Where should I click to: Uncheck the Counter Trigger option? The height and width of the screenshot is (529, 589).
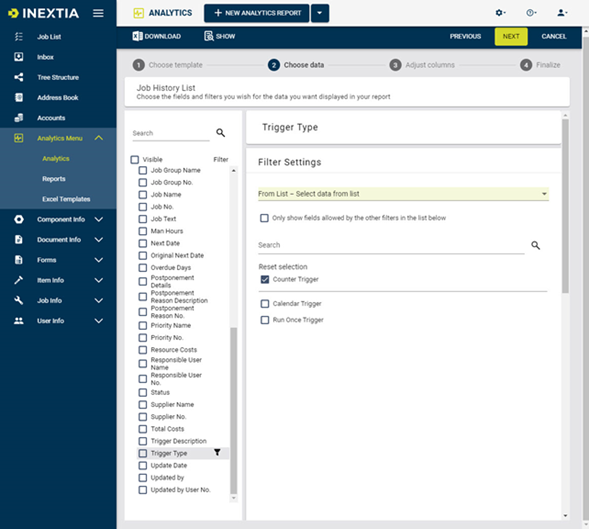(x=265, y=280)
